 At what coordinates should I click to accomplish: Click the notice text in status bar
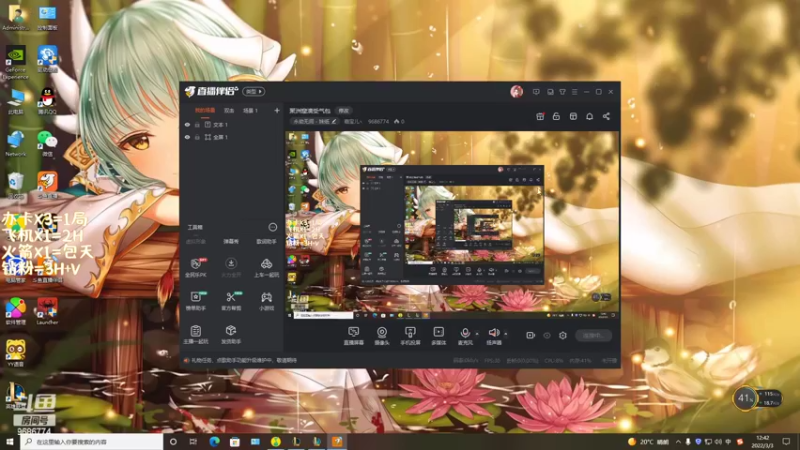click(x=244, y=360)
